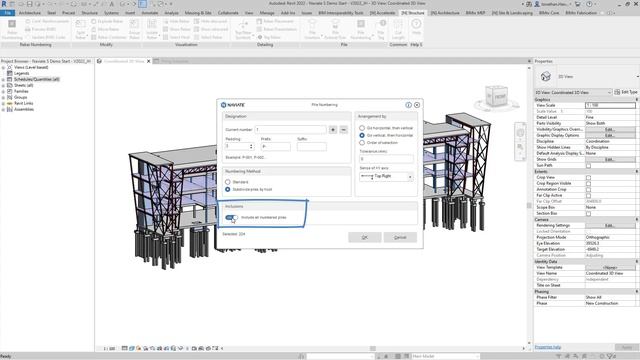Open the File menu tab

tap(7, 13)
